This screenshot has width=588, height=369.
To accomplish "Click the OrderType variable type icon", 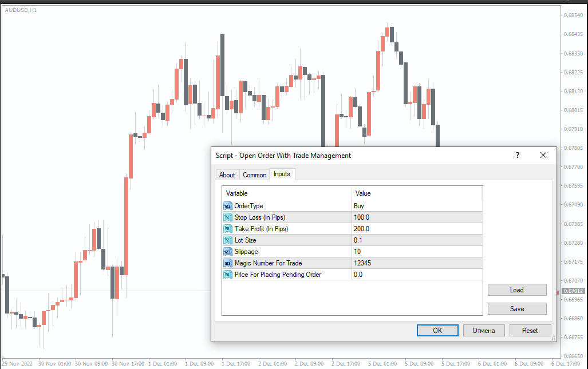I will [228, 206].
